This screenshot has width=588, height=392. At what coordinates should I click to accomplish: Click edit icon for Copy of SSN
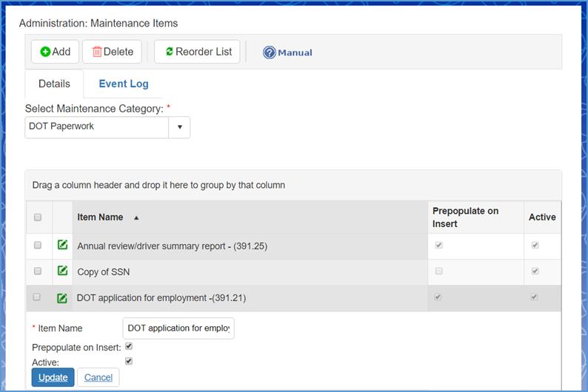click(63, 271)
